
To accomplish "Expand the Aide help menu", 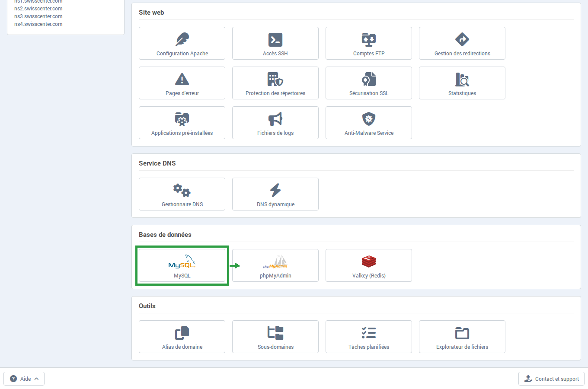I will 24,379.
